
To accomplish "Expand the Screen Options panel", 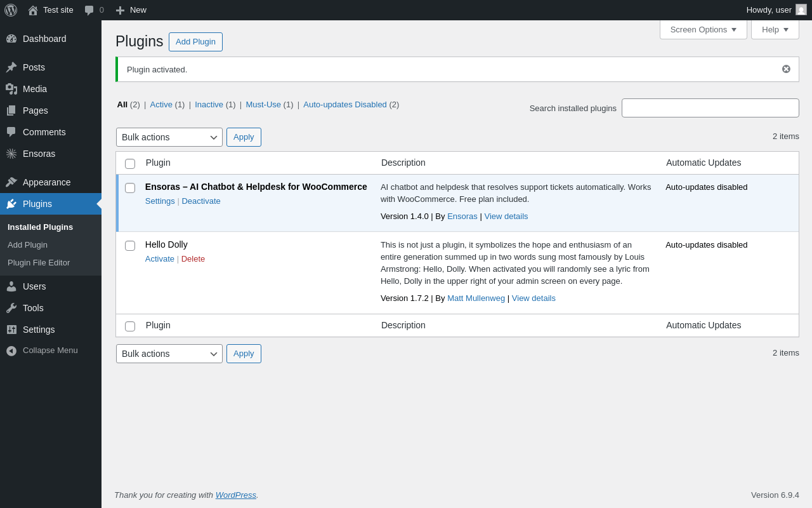I will [x=703, y=29].
